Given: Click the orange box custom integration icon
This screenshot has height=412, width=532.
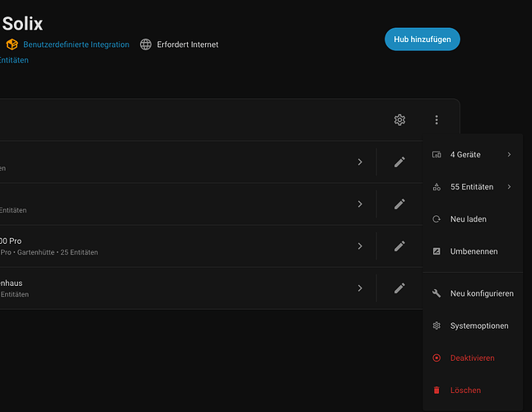Looking at the screenshot, I should 12,44.
